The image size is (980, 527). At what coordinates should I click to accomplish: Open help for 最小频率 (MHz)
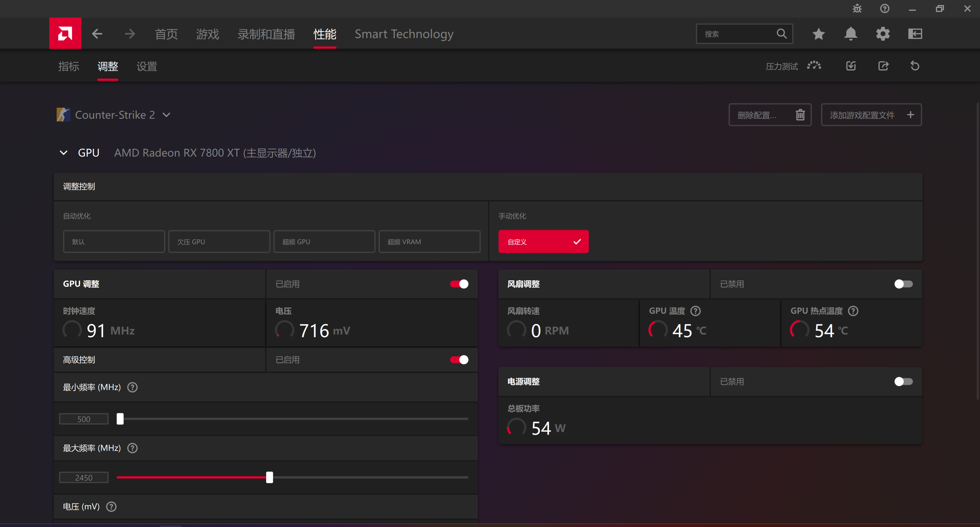(132, 387)
